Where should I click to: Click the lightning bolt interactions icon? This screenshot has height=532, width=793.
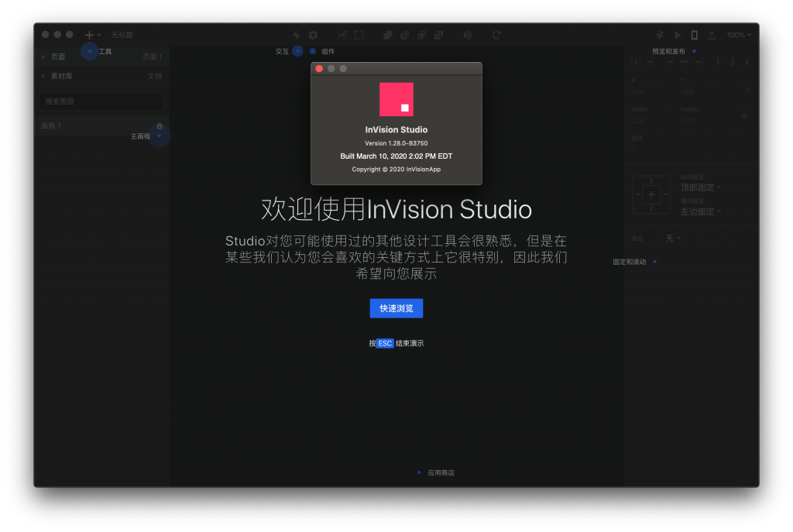point(297,35)
